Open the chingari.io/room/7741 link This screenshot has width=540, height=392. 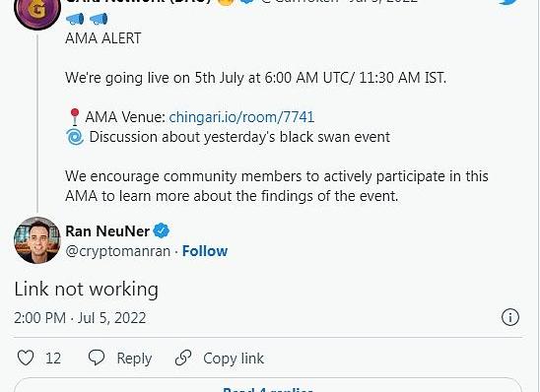(241, 117)
